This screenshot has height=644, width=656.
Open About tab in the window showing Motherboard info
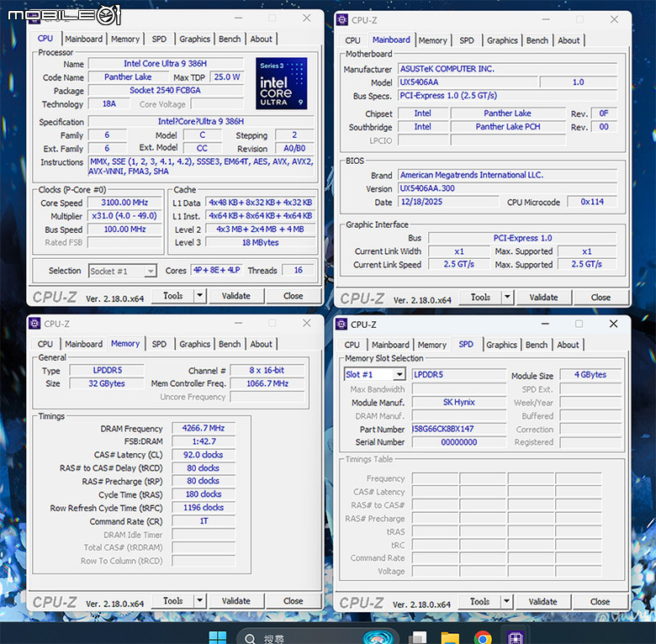[569, 40]
